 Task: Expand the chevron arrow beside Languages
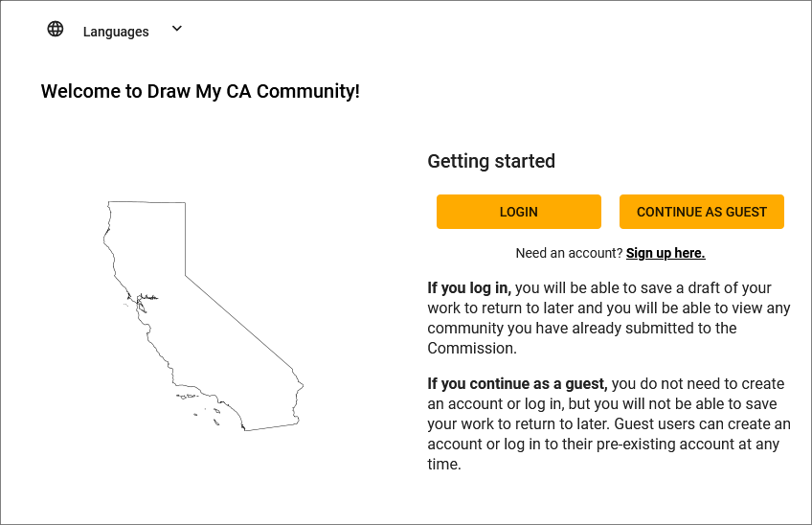tap(177, 29)
